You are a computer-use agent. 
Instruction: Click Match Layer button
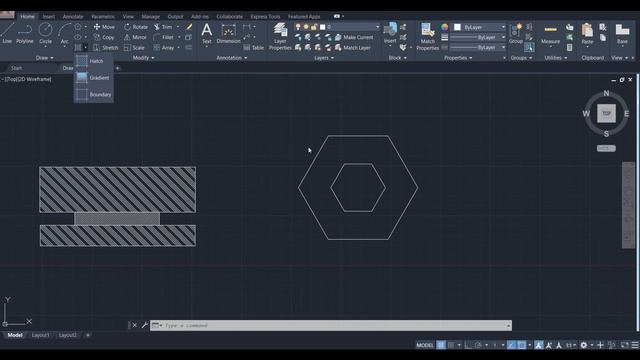[353, 48]
